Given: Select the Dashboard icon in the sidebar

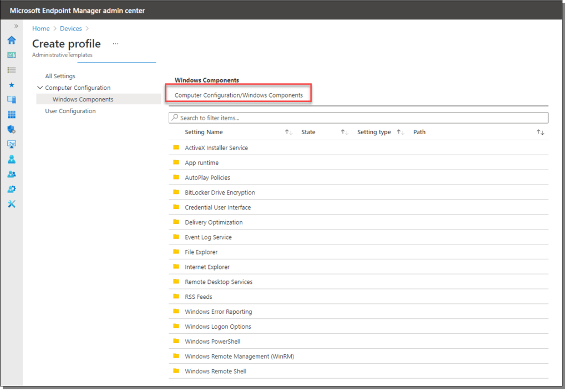Looking at the screenshot, I should 11,55.
